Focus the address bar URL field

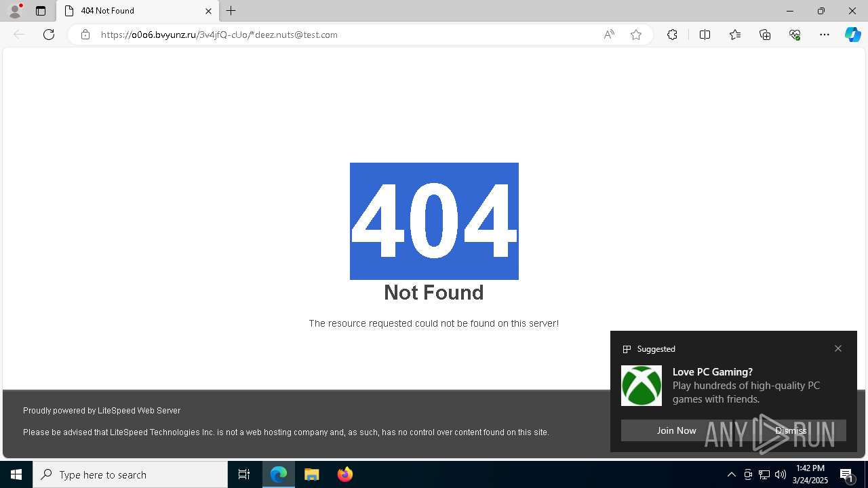coord(346,35)
